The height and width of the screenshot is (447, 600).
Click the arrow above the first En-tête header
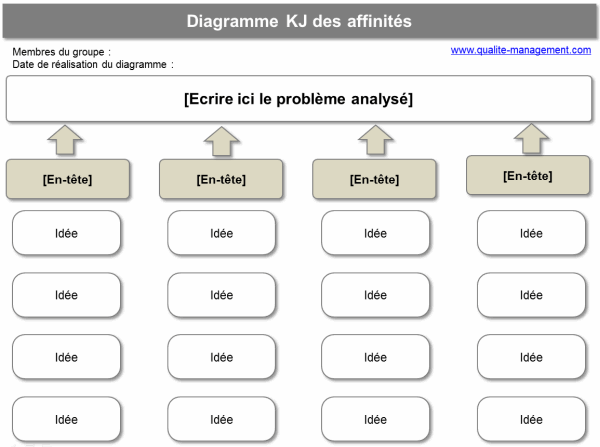pos(65,140)
